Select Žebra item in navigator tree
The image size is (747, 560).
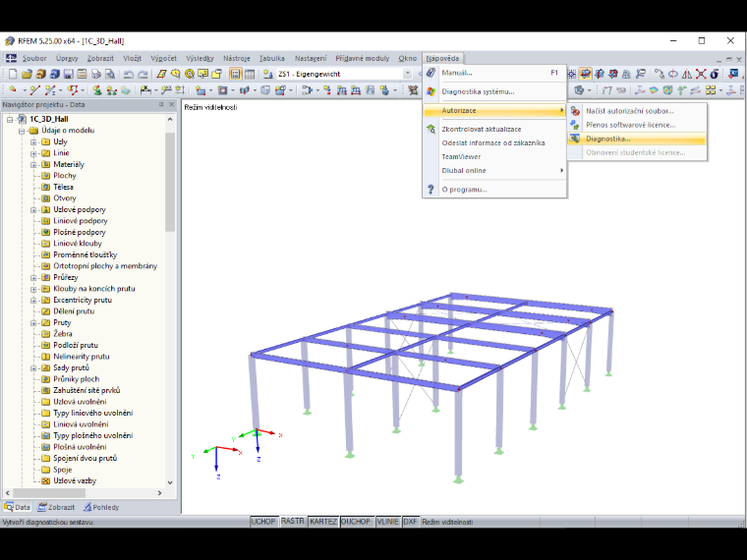62,334
